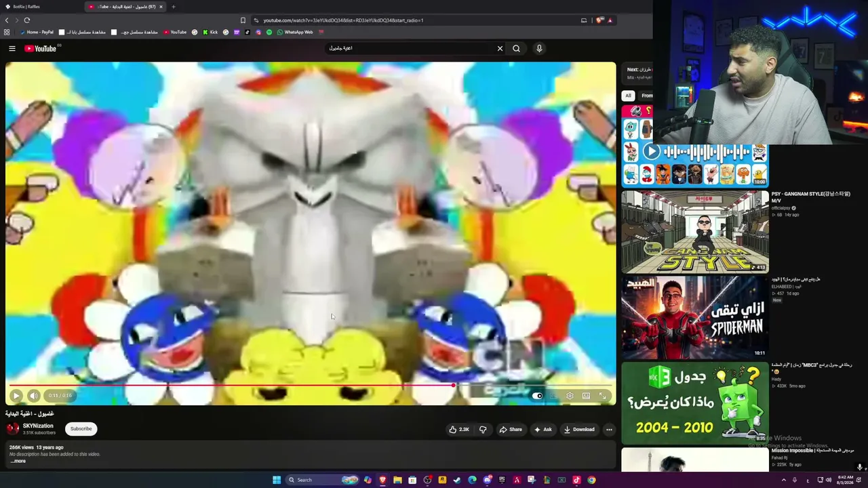Open the SKYNization channel avatar
Image resolution: width=868 pixels, height=488 pixels.
click(12, 428)
